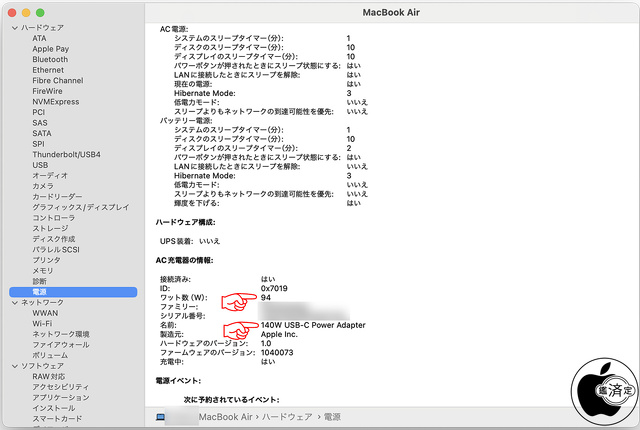640x430 pixels.
Task: Select WWAN under ネットワーク
Action: tap(45, 313)
